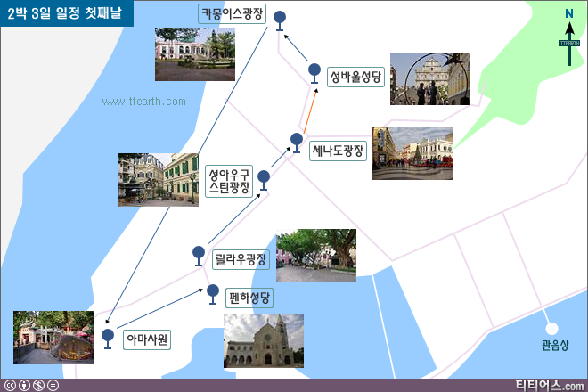Open the St. Augustine Square building photo
The width and height of the screenshot is (588, 392).
(x=159, y=180)
